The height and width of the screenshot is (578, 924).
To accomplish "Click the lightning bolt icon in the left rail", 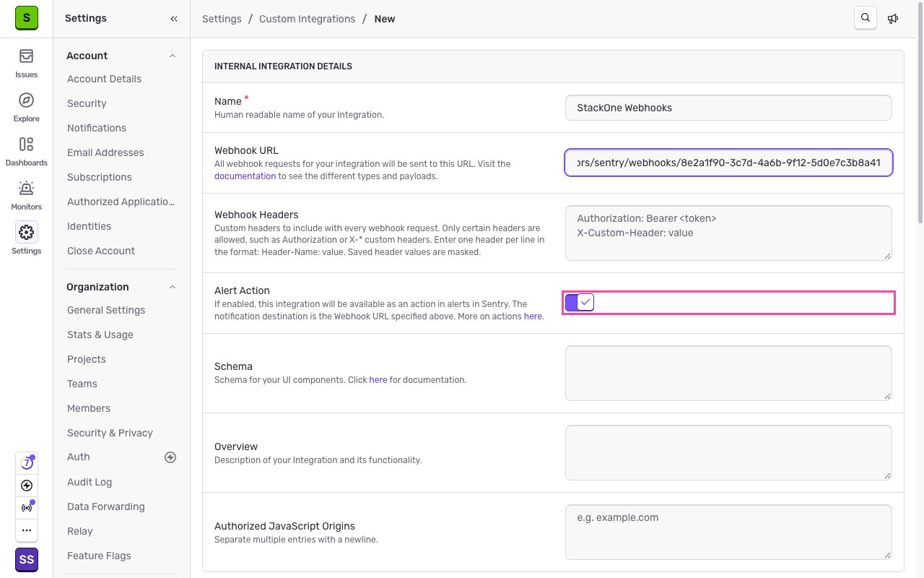I will 27,486.
